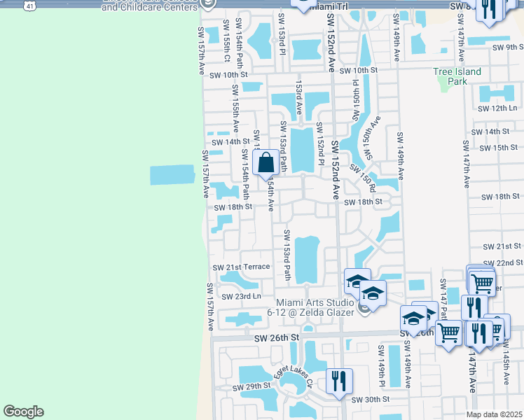Click the SW 150 Rd label
This screenshot has width=524, height=420.
(363, 178)
